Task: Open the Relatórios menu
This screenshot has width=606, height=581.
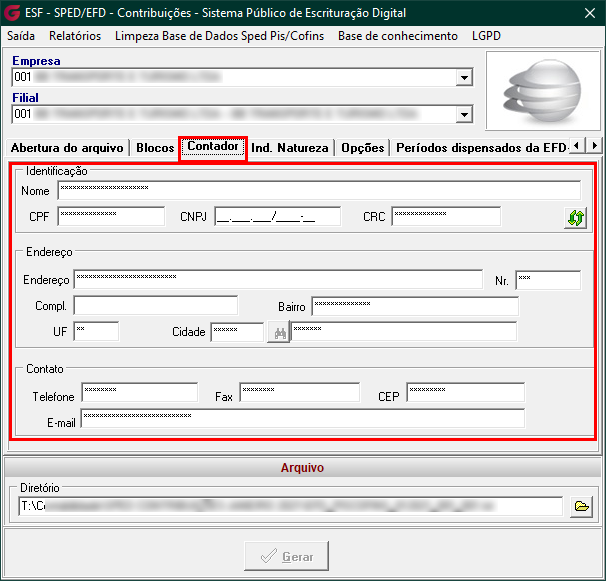Action: (x=75, y=36)
